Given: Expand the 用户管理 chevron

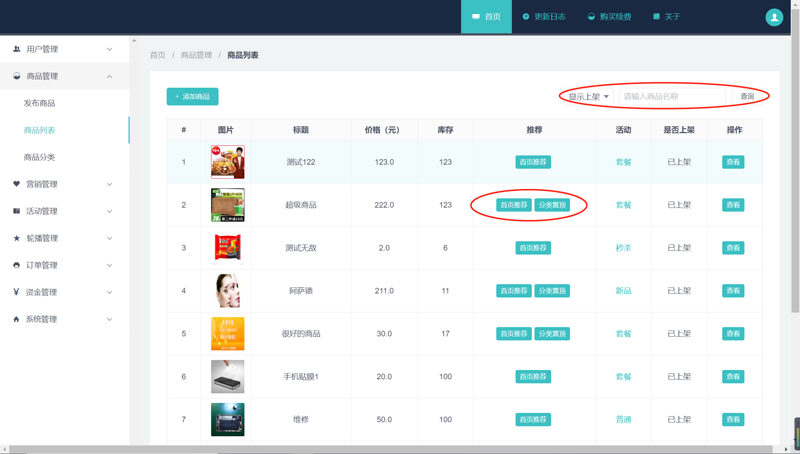Looking at the screenshot, I should (x=109, y=49).
